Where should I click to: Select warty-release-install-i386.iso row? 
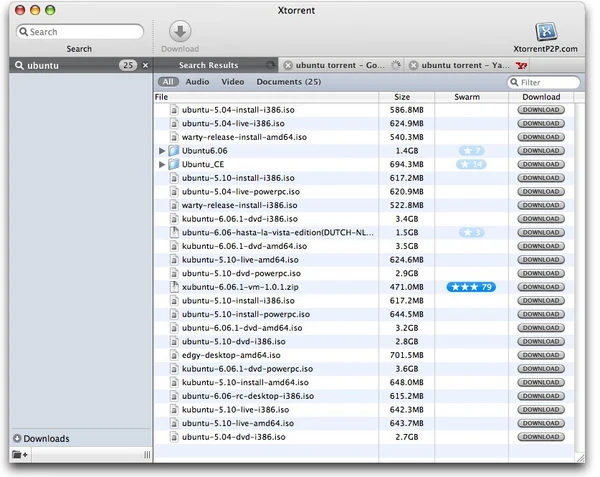364,205
